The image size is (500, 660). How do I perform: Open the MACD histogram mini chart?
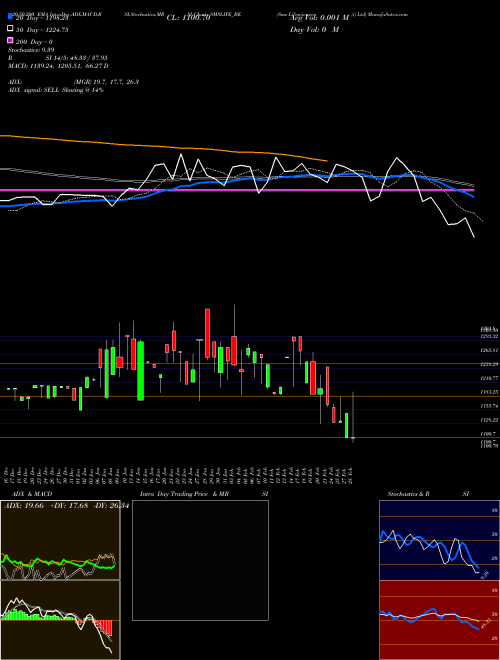(x=60, y=620)
